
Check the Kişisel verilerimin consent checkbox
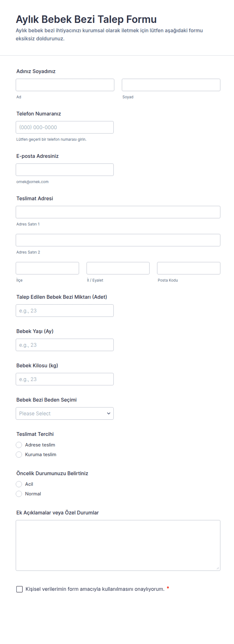click(x=19, y=589)
